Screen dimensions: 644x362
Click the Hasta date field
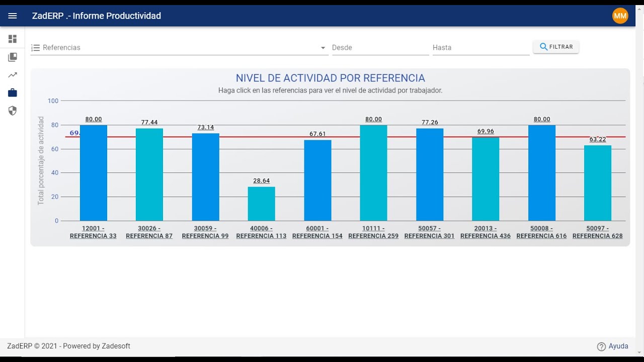tap(481, 48)
